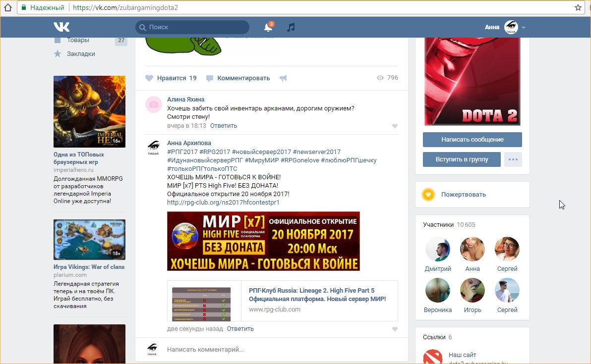Open Алина Яхина's camera avatar
This screenshot has height=364, width=591.
pyautogui.click(x=153, y=104)
